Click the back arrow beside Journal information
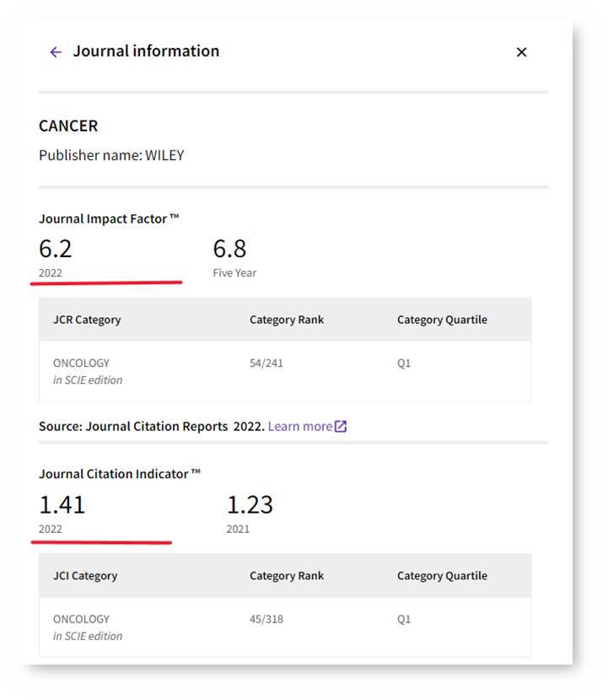 coord(56,52)
